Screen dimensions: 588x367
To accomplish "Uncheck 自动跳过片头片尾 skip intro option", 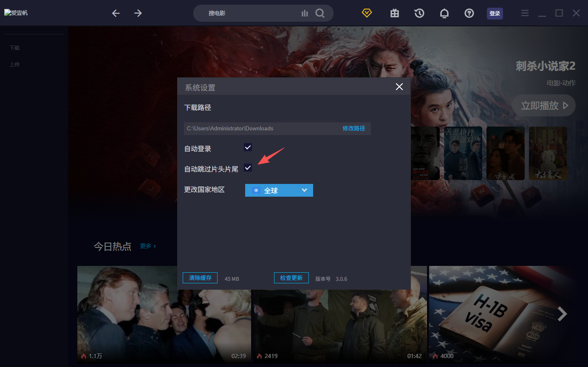I will tap(248, 168).
